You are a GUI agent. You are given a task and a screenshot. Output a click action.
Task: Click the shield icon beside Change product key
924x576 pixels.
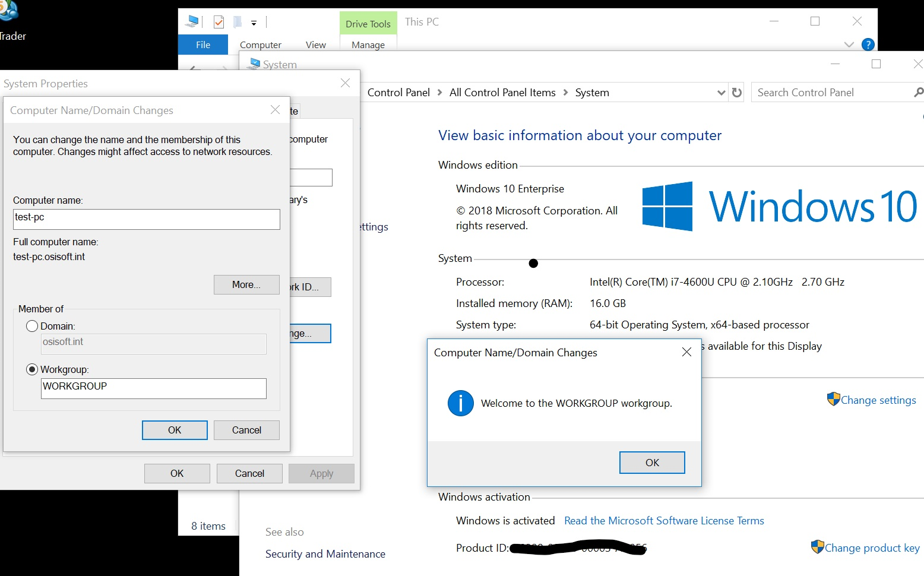click(817, 547)
